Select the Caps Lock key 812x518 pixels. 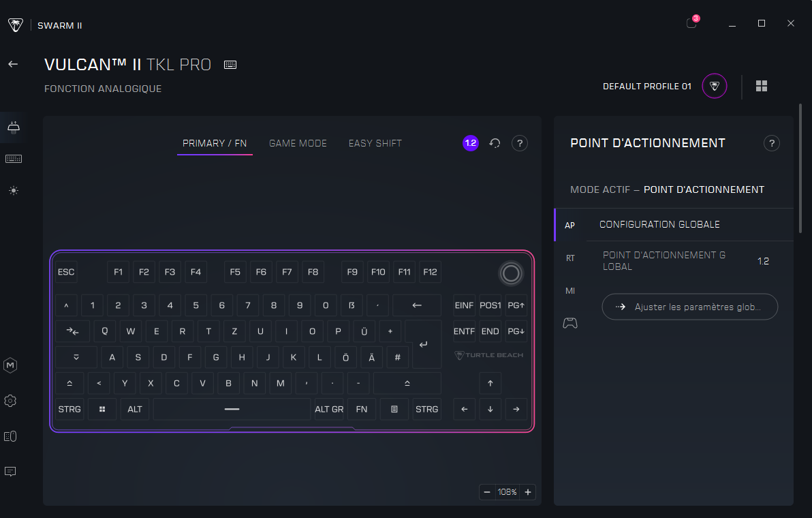(76, 357)
